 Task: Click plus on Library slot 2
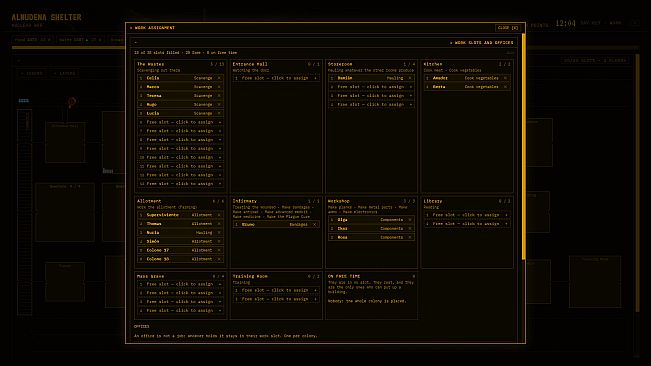point(506,224)
